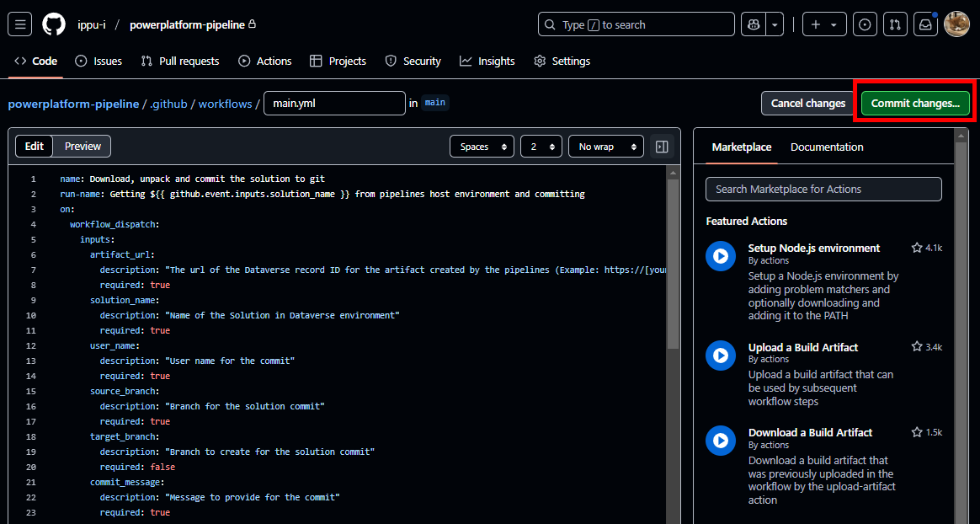Click the GitHub home logo
This screenshot has height=524, width=980.
[x=53, y=24]
